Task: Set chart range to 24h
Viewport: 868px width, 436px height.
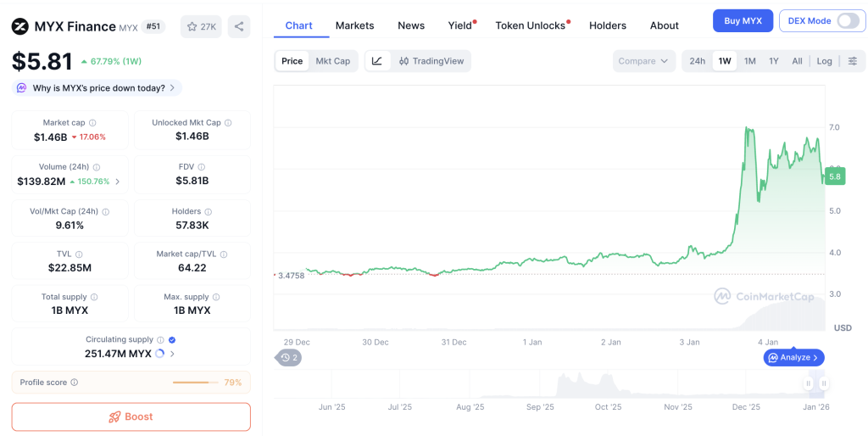Action: [697, 61]
